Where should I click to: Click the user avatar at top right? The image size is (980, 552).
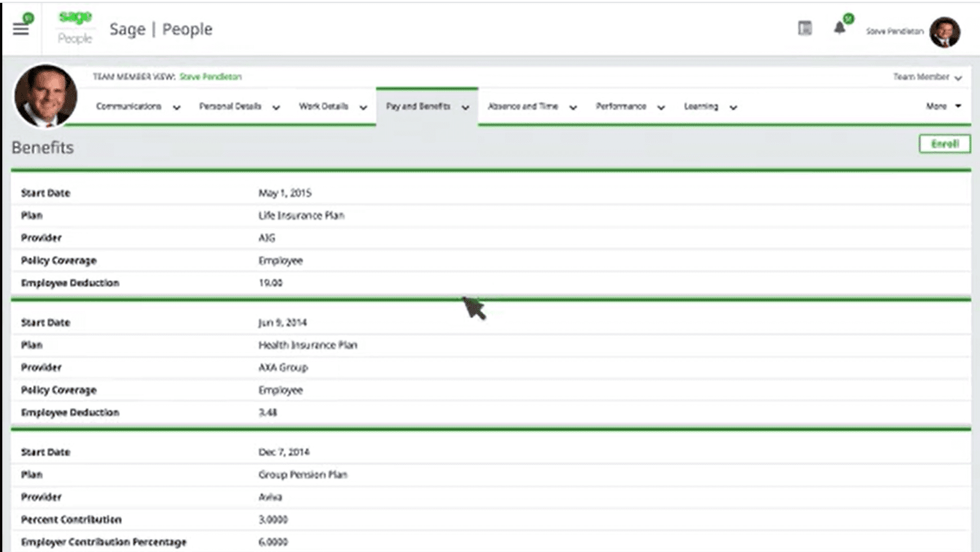tap(944, 32)
